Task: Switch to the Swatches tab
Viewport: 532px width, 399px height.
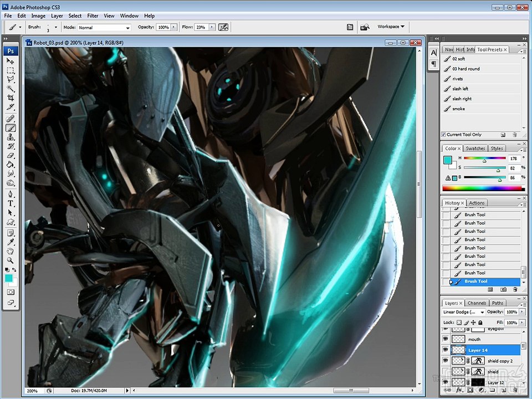Action: tap(475, 149)
